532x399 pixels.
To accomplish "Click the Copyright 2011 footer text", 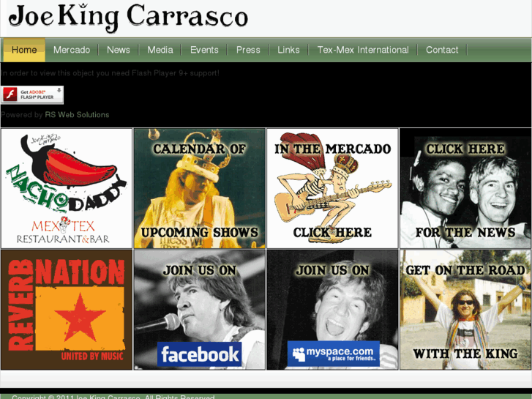I will click(113, 397).
